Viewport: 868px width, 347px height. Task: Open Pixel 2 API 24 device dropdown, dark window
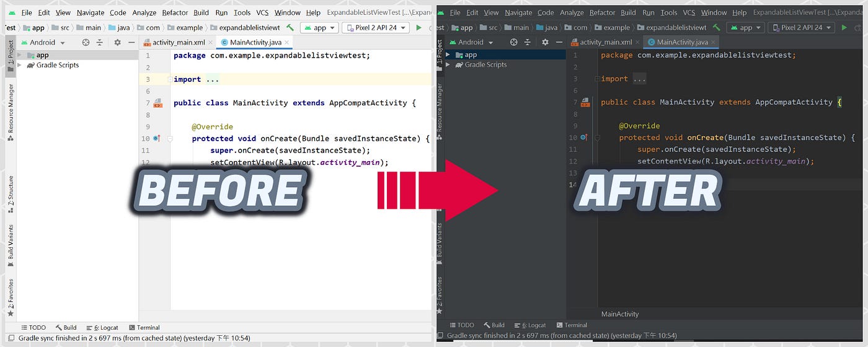point(802,27)
